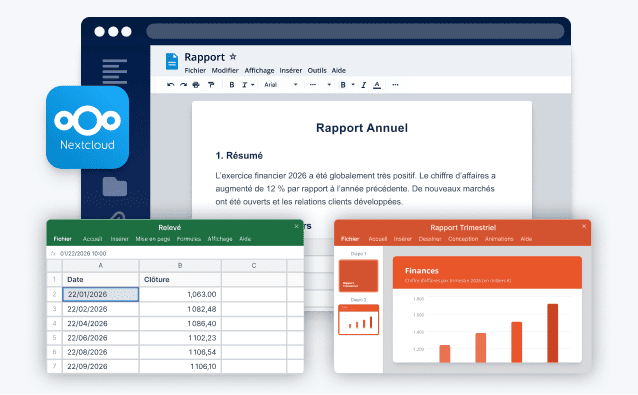Open the Outils menu
This screenshot has width=638, height=395.
coord(317,70)
